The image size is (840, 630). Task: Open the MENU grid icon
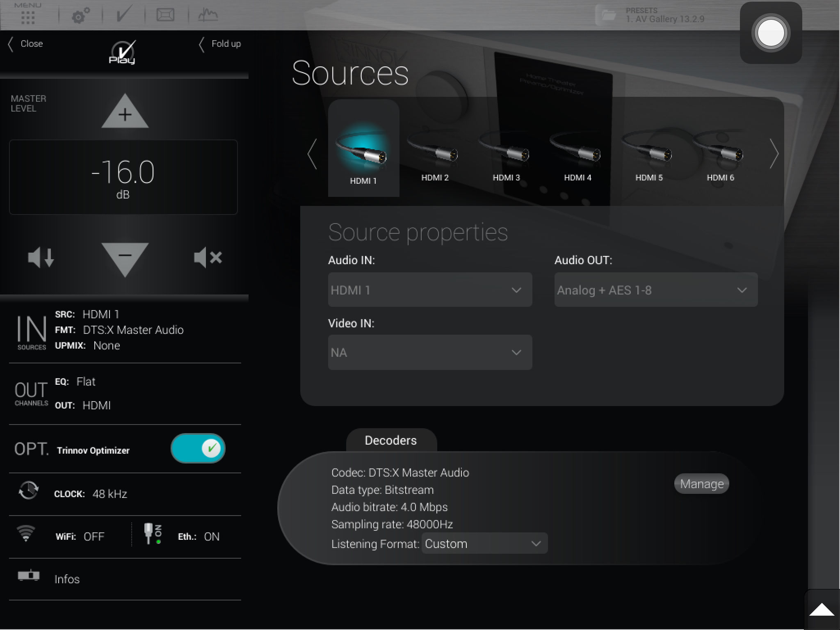27,14
